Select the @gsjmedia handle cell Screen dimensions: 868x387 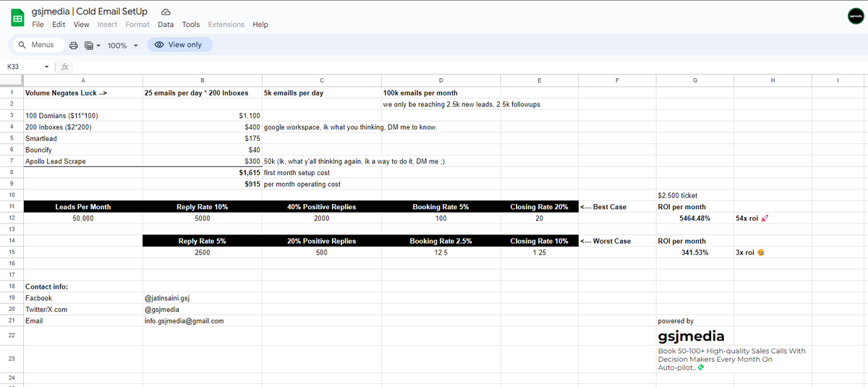click(202, 310)
